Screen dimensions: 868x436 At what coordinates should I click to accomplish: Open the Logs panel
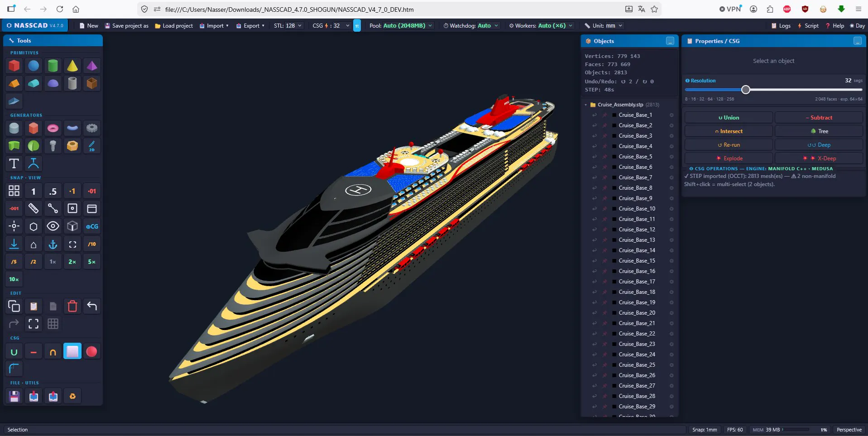pyautogui.click(x=781, y=26)
